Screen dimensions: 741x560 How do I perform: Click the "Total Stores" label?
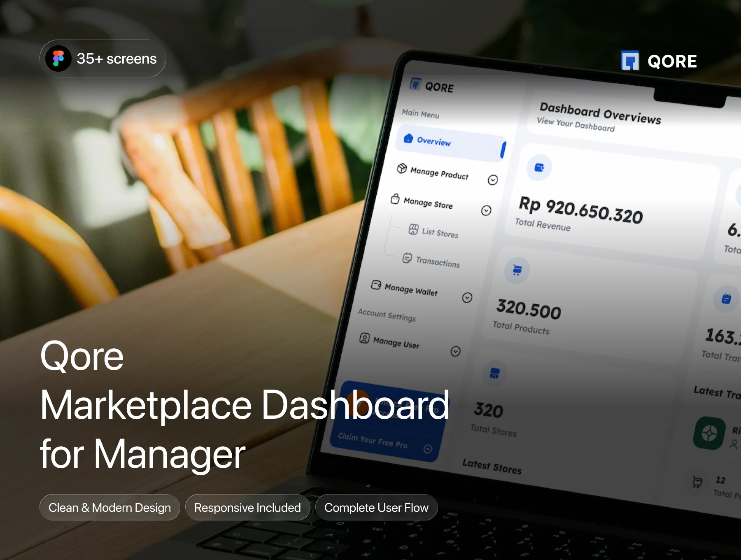click(494, 430)
